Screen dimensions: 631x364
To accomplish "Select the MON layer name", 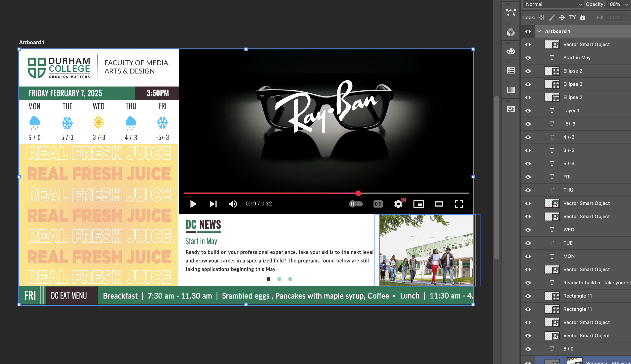I will (x=569, y=256).
